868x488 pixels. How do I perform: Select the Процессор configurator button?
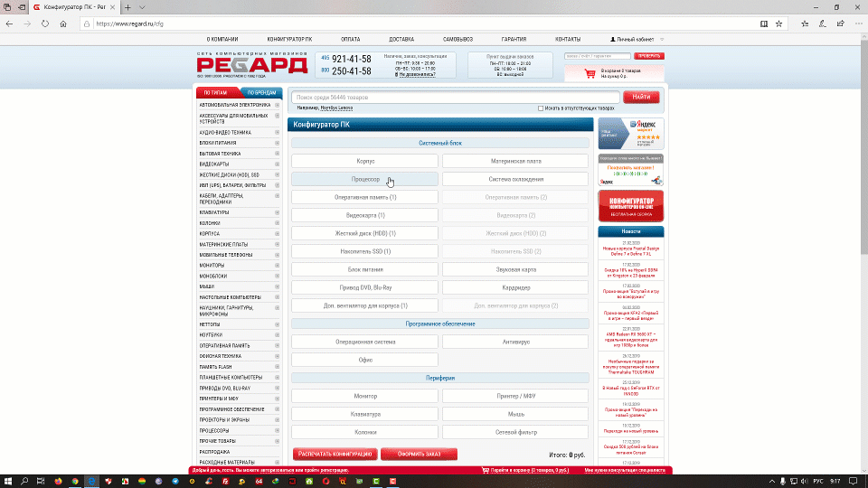coord(364,179)
